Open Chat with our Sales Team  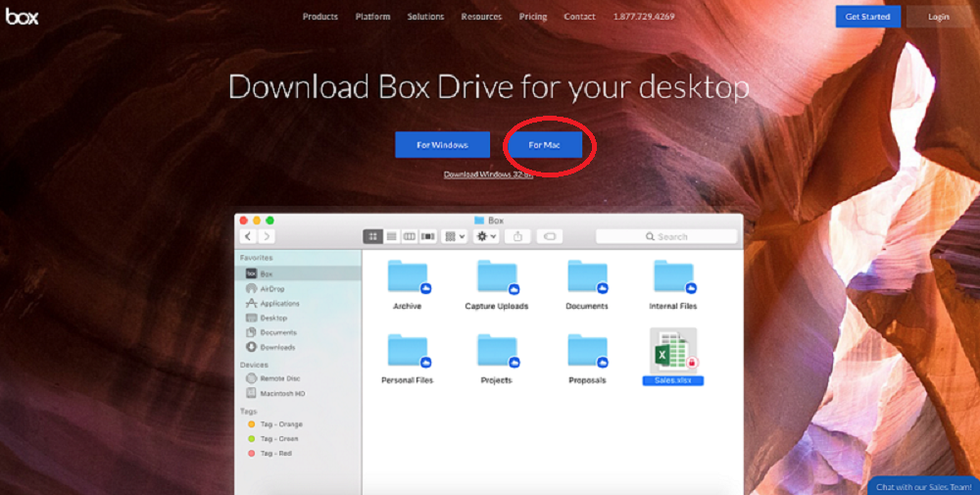coord(926,487)
